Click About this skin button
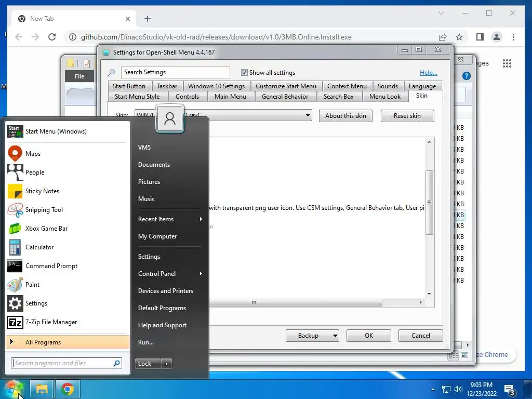 tap(345, 116)
